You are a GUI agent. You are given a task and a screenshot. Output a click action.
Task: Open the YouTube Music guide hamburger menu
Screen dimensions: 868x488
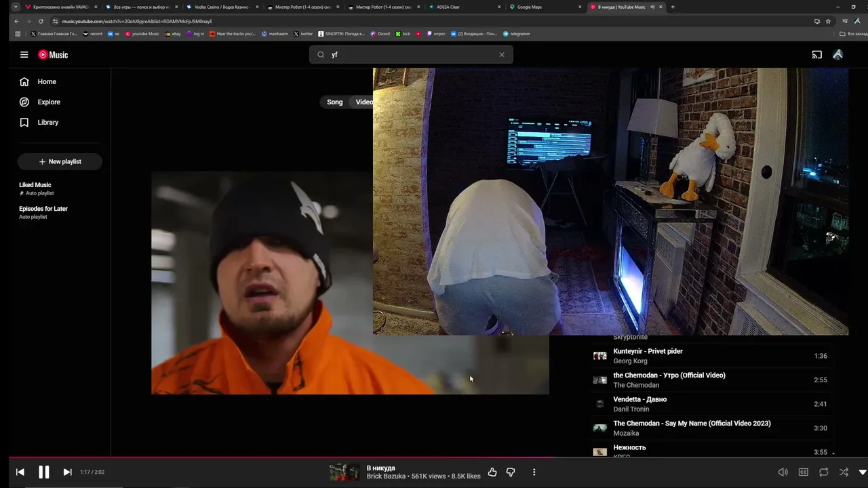tap(24, 55)
